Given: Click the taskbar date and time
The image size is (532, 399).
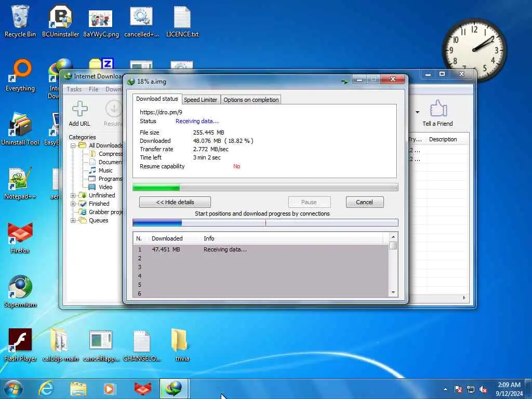Looking at the screenshot, I should pyautogui.click(x=509, y=389).
